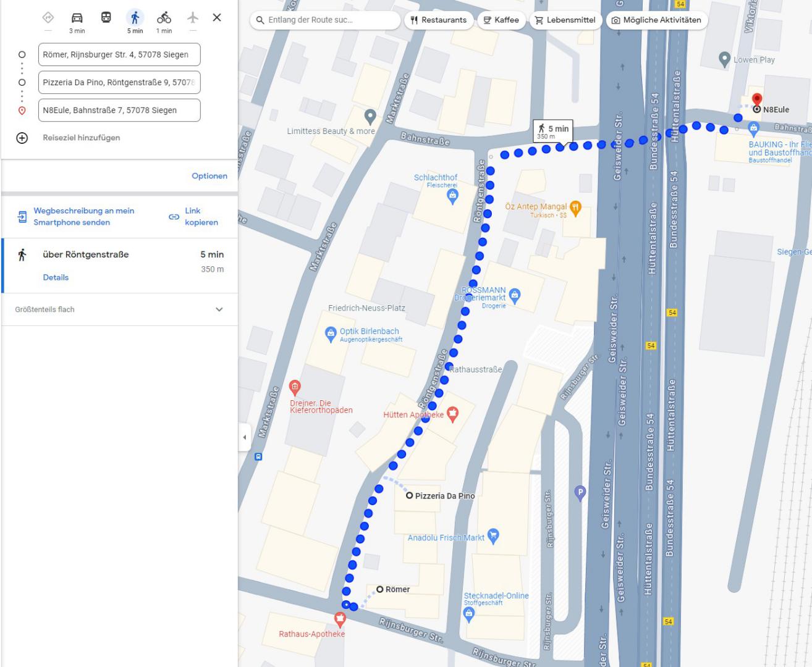The height and width of the screenshot is (667, 812).
Task: Click the Friedrich-Neuss-Platz label
Action: tap(366, 308)
